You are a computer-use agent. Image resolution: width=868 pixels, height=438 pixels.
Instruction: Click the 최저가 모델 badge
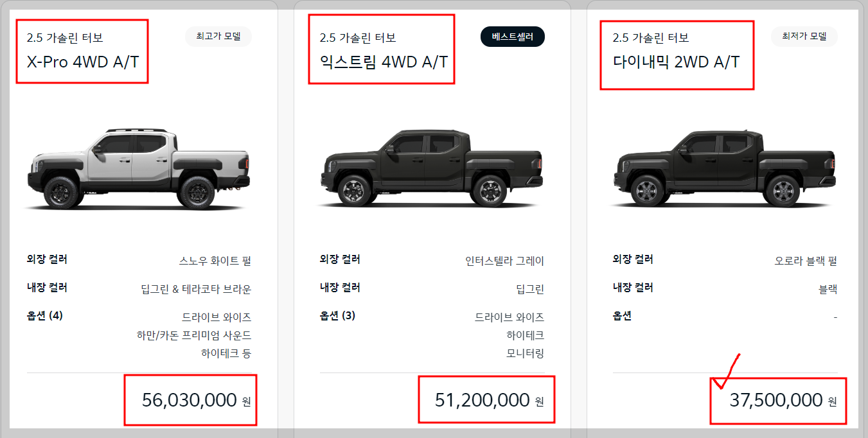click(804, 37)
